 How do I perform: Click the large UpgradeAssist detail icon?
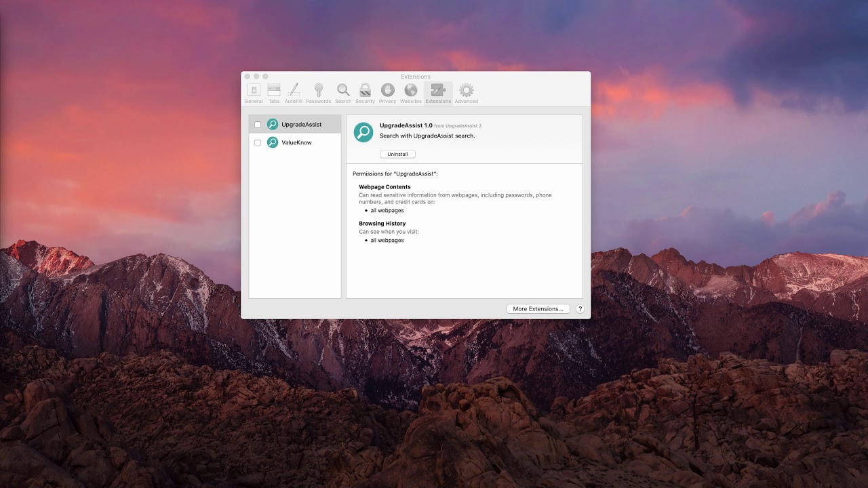pyautogui.click(x=363, y=132)
